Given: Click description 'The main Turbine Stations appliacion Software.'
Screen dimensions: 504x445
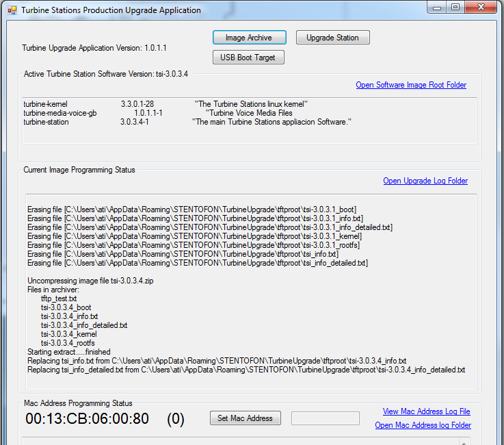Looking at the screenshot, I should click(271, 123).
